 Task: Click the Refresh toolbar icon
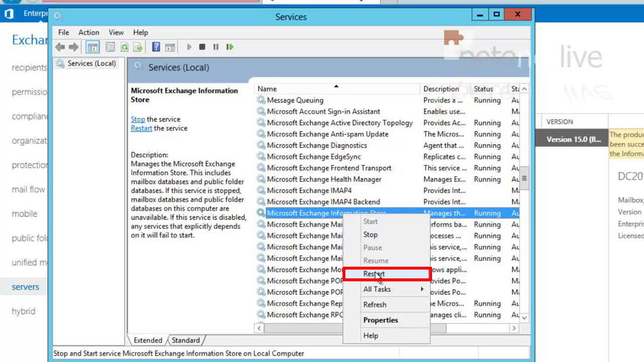tap(125, 47)
